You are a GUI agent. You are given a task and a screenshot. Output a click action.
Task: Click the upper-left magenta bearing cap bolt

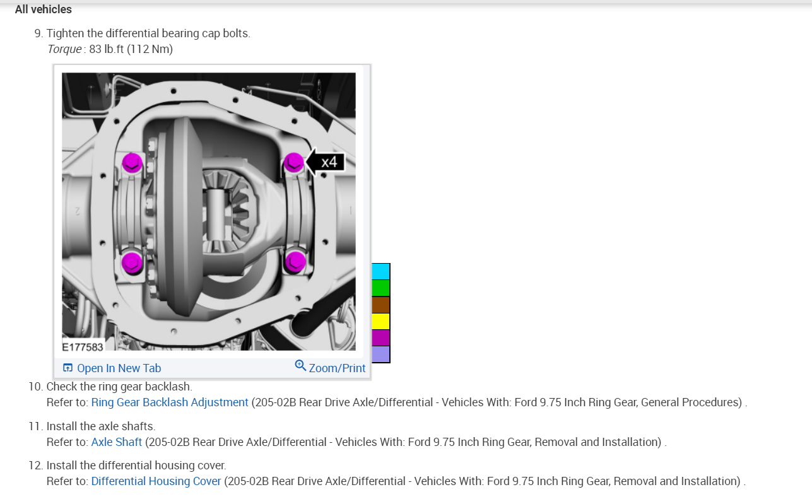[x=131, y=163]
